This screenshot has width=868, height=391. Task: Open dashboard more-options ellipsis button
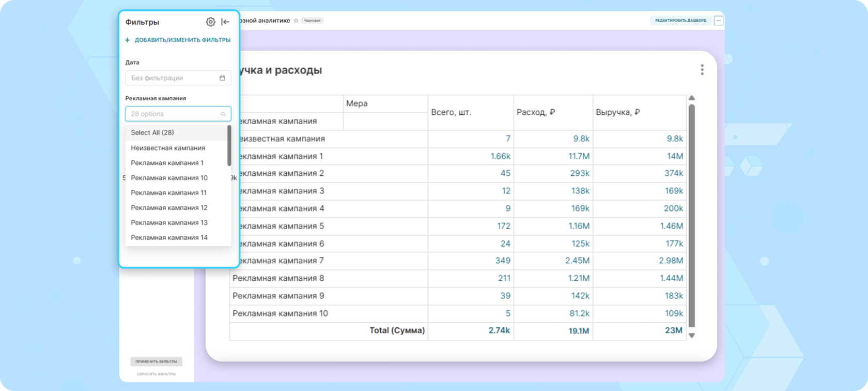[719, 21]
